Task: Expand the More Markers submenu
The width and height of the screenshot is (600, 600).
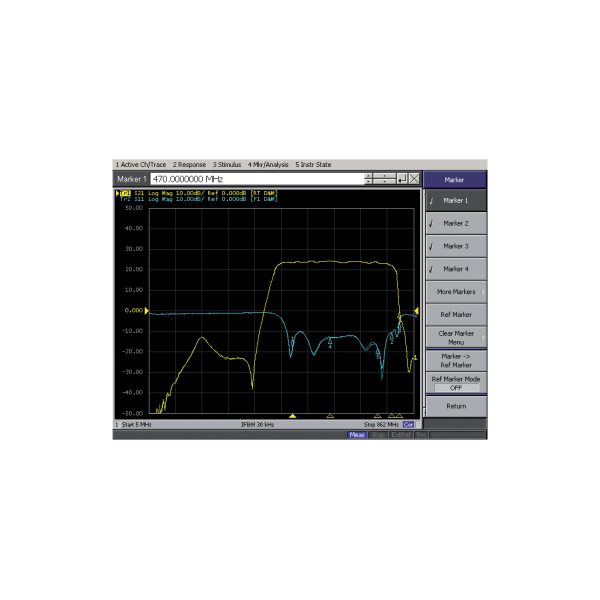Action: (456, 292)
